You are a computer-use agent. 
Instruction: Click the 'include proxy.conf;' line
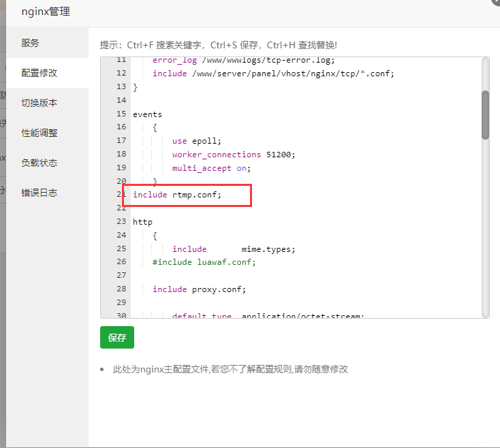[200, 289]
